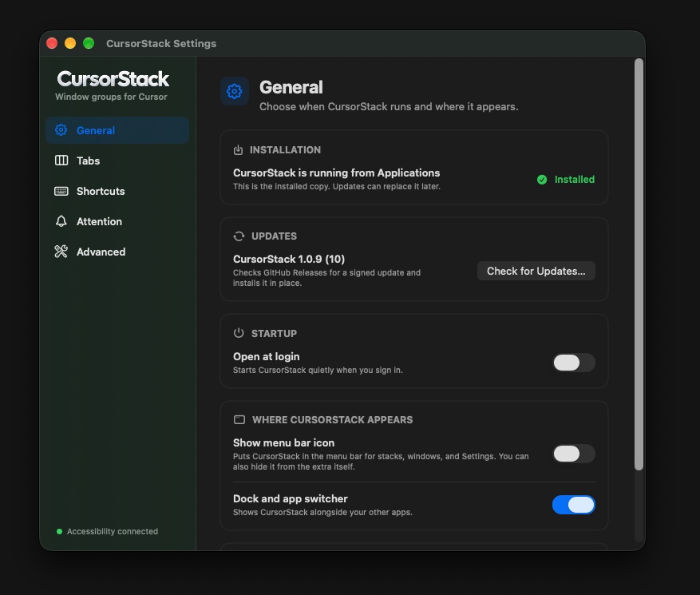Screen dimensions: 700x595
Task: Click the INSTALLATION section heading
Action: coord(285,150)
